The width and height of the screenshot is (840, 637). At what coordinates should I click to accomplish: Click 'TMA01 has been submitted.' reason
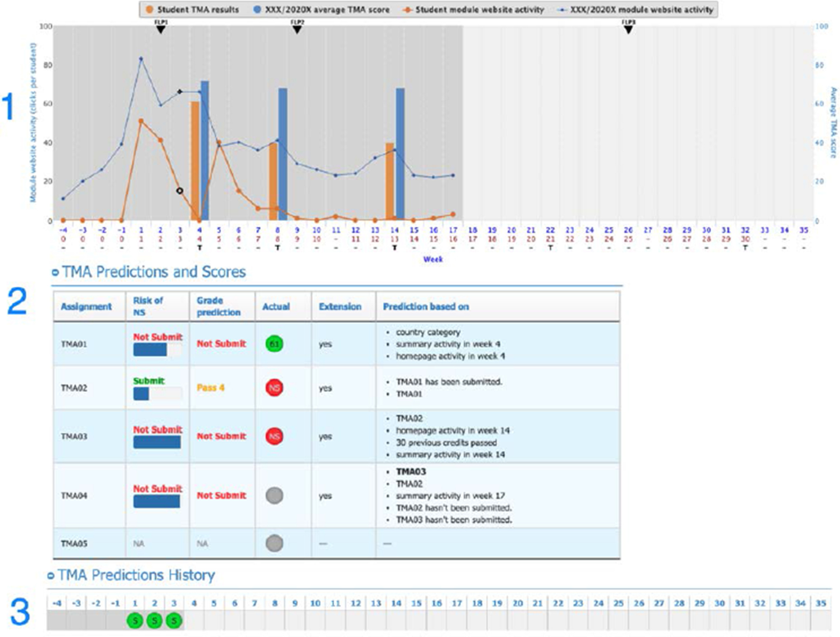pos(449,382)
